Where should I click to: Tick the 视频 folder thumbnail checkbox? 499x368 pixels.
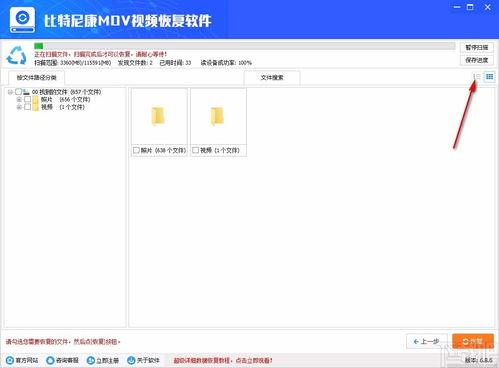coord(195,150)
